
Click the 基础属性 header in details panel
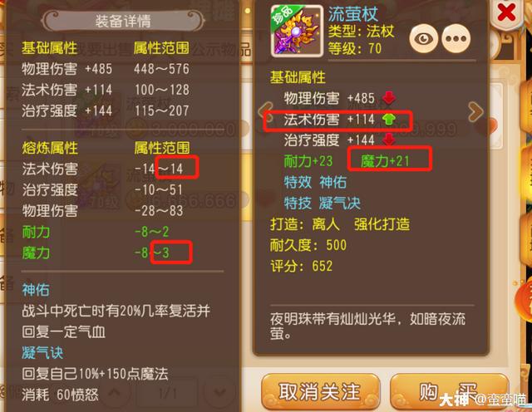50,48
